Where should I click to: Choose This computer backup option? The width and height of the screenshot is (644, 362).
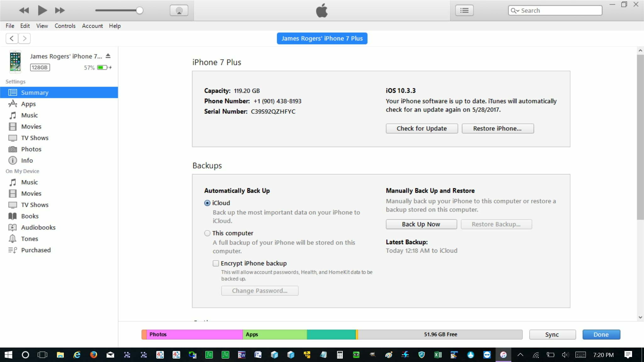(207, 233)
